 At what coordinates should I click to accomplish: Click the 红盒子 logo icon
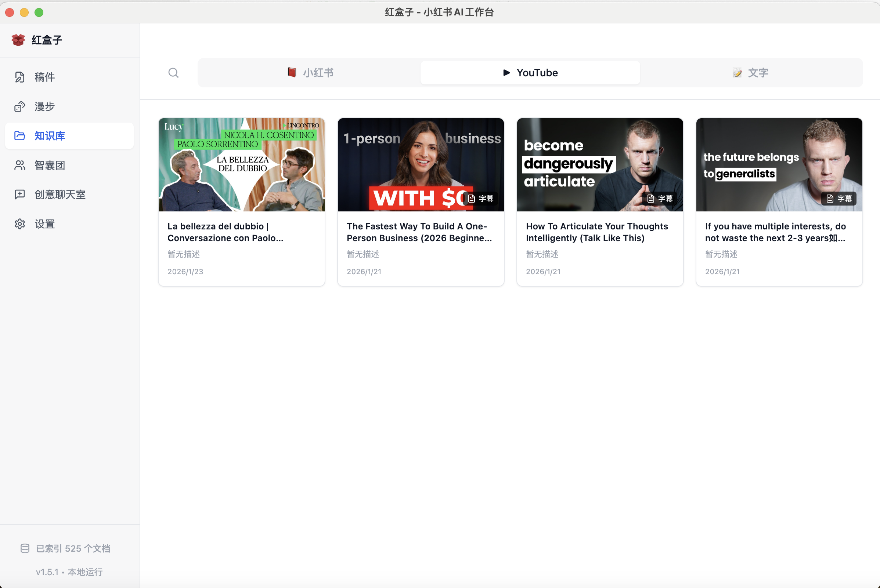point(18,40)
